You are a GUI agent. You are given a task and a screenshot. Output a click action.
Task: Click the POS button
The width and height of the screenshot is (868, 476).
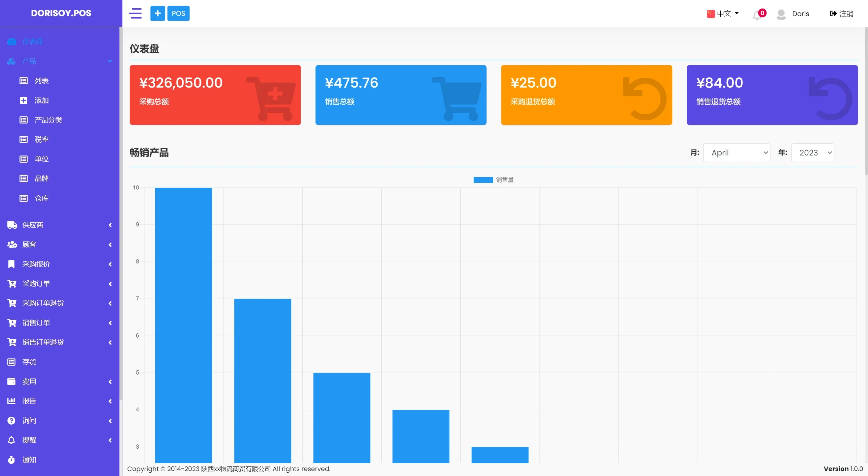(x=178, y=14)
